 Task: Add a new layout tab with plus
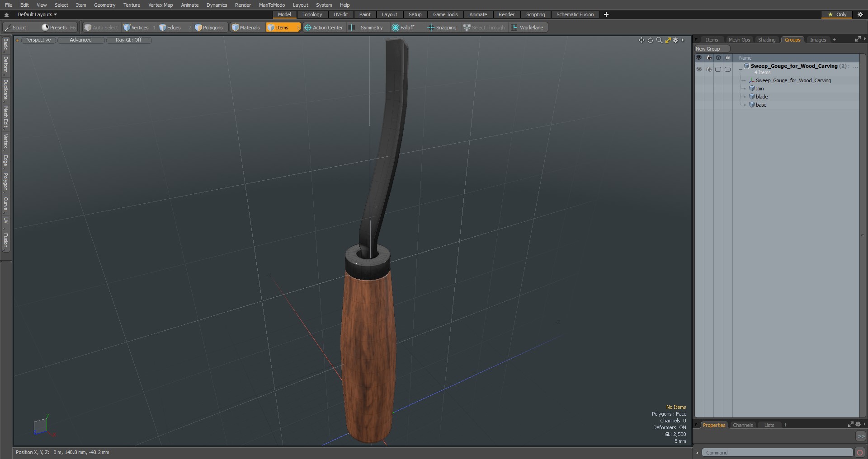point(606,14)
